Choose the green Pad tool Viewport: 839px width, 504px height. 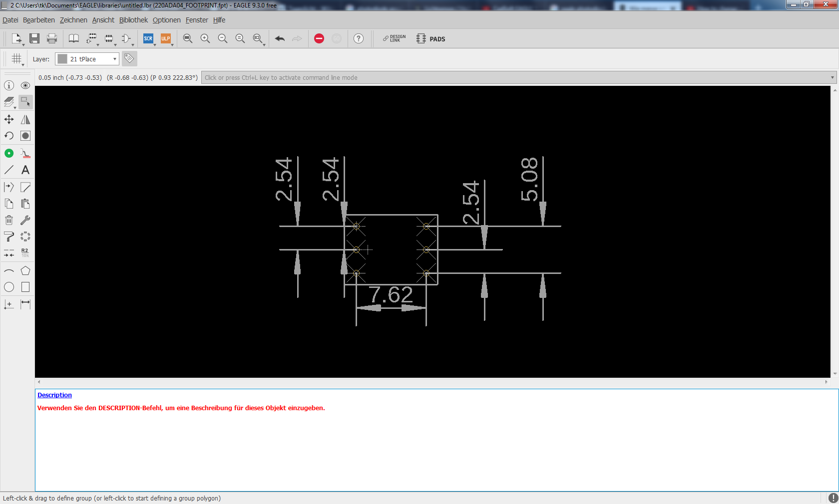pos(9,153)
